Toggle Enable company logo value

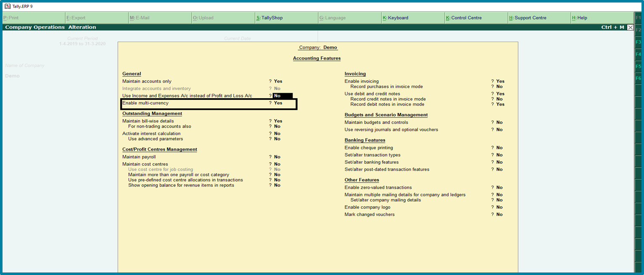(499, 207)
